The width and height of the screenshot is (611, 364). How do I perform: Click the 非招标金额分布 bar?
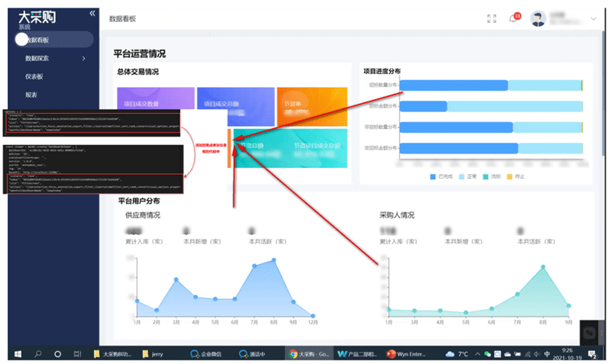coord(491,148)
